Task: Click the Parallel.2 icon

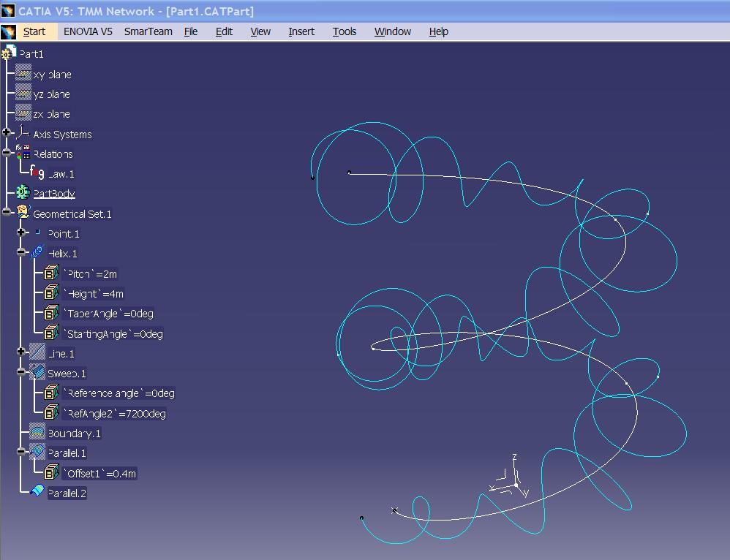Action: (x=37, y=491)
